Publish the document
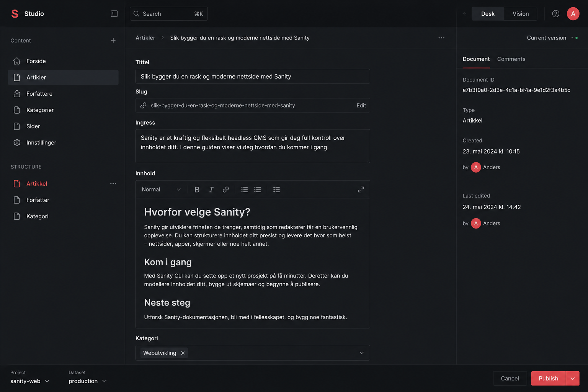Image resolution: width=588 pixels, height=392 pixels. click(x=548, y=379)
